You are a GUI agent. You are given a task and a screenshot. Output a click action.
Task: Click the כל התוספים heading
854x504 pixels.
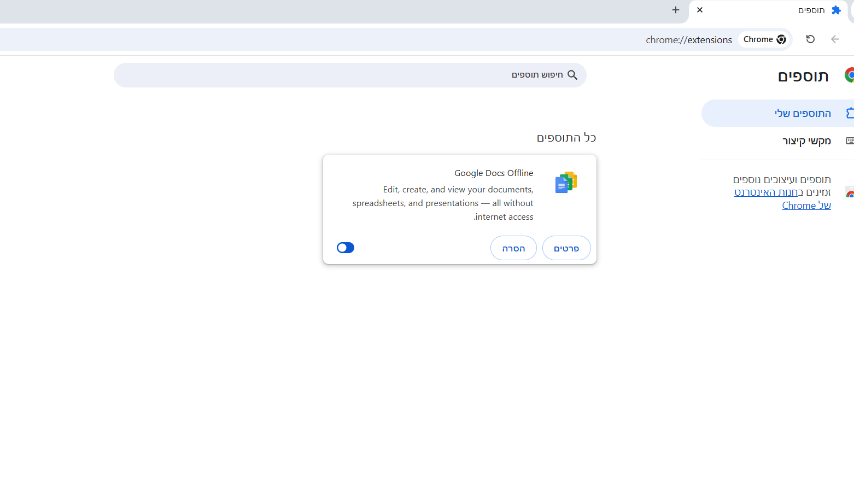pyautogui.click(x=566, y=138)
